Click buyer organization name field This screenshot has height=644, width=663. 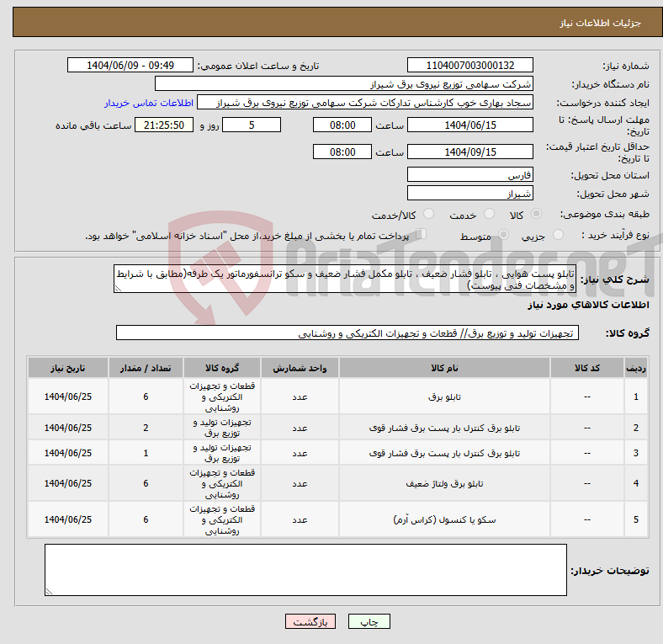coord(344,84)
